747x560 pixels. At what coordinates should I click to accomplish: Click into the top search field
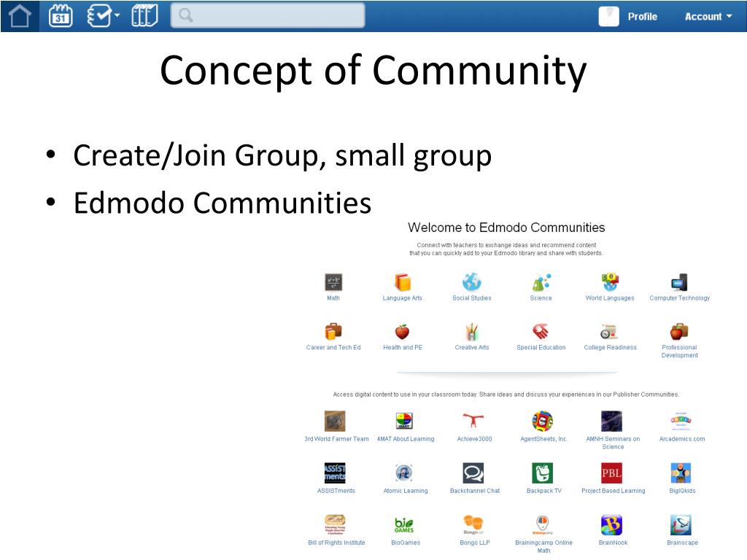[268, 15]
